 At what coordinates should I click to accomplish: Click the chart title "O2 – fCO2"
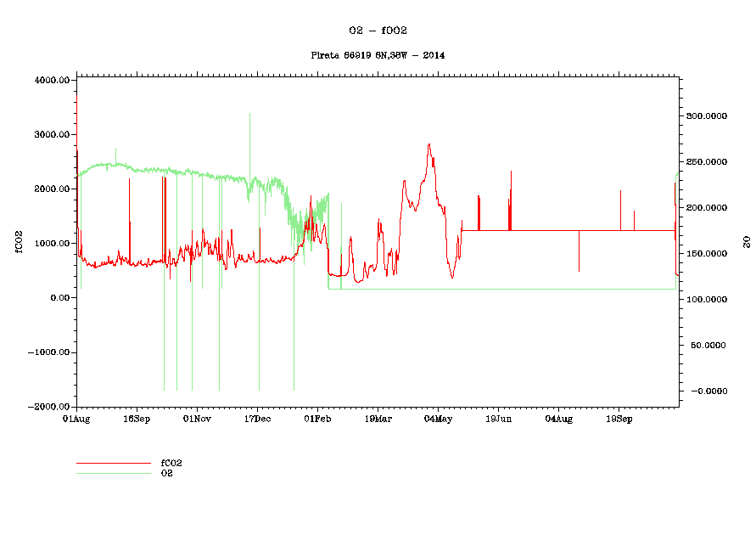point(378,30)
